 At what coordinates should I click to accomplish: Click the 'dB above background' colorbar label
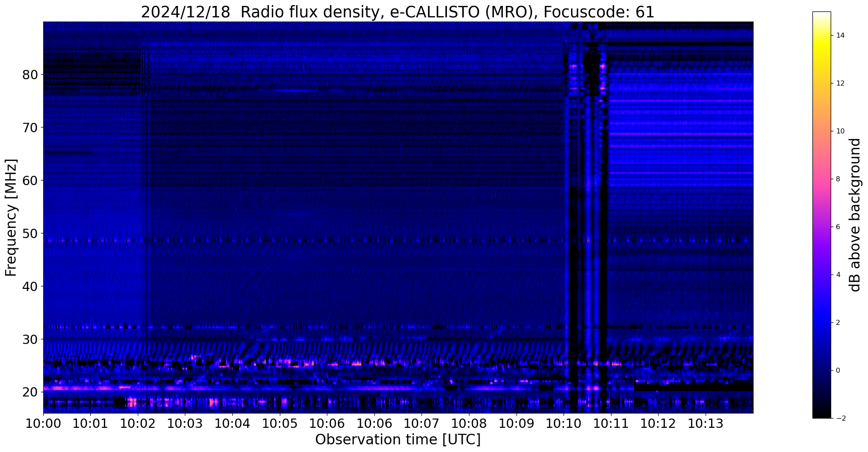855,215
